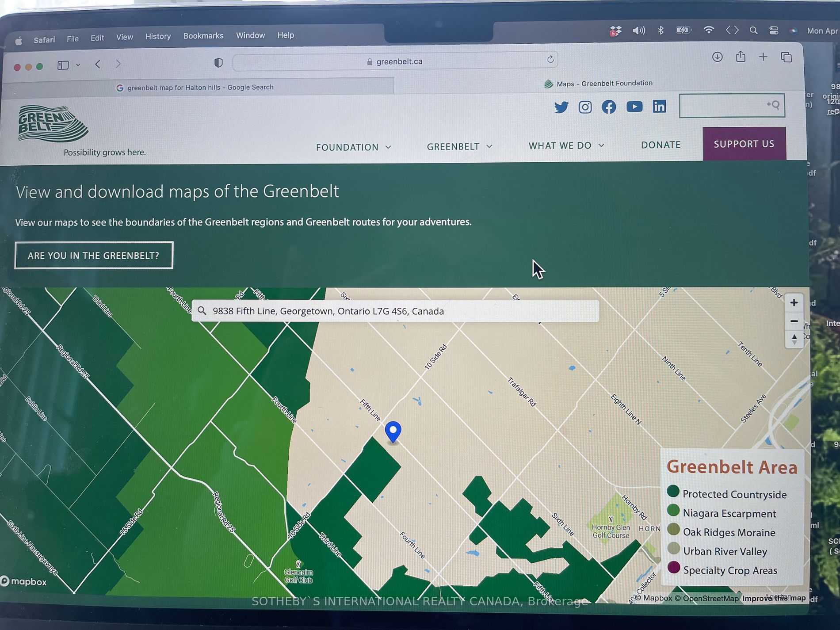Go back to previous page
Viewport: 840px width, 630px height.
tap(98, 65)
